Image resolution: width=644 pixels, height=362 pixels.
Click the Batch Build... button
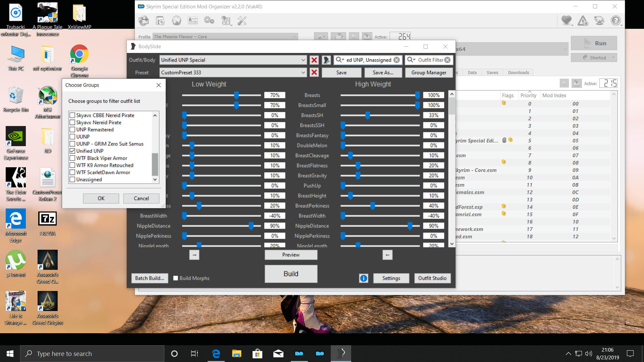pos(150,278)
